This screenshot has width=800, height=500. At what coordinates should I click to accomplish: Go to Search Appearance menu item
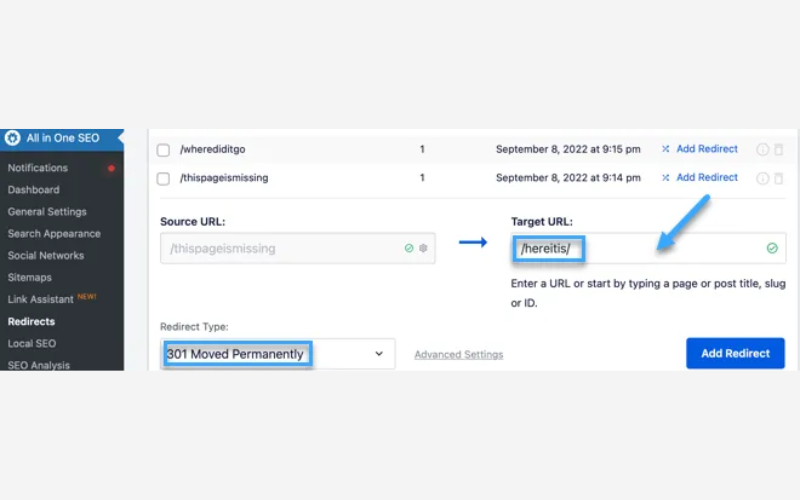coord(54,234)
